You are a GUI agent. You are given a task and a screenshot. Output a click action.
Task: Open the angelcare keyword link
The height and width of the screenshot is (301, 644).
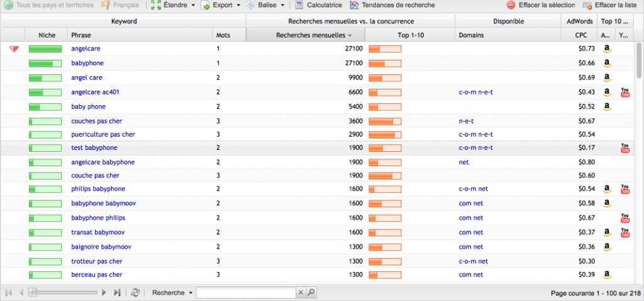tap(86, 48)
